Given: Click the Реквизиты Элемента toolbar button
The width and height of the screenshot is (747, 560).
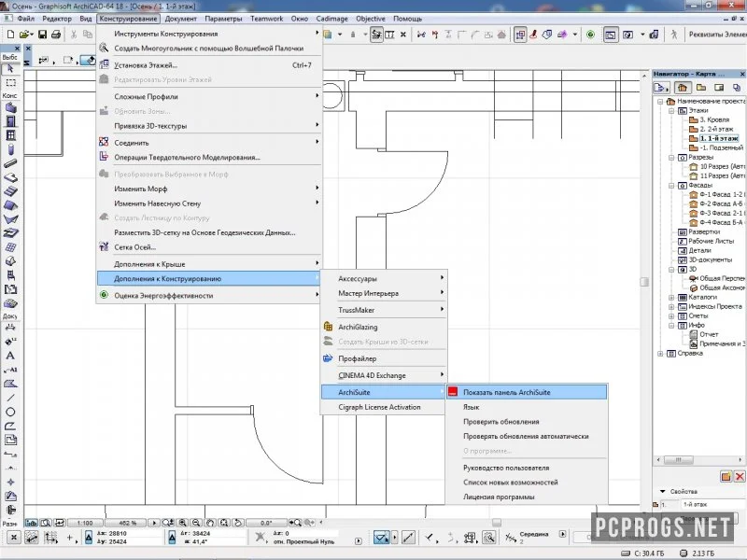Looking at the screenshot, I should pyautogui.click(x=717, y=35).
